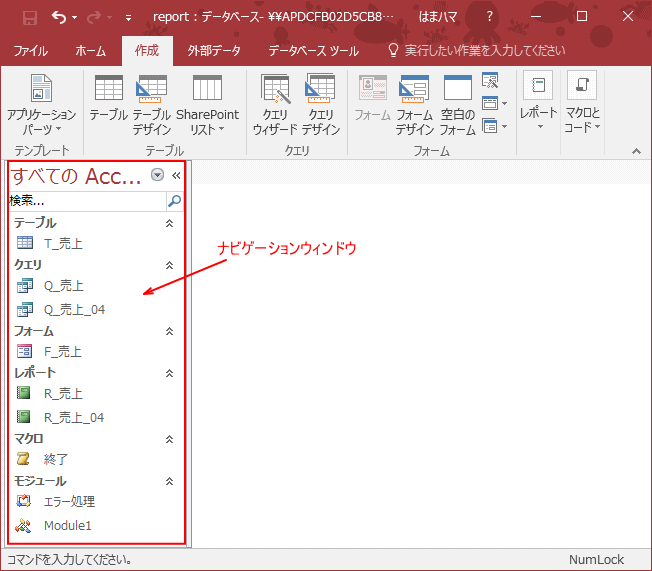Click the すべての Acc... pane title

pos(76,176)
